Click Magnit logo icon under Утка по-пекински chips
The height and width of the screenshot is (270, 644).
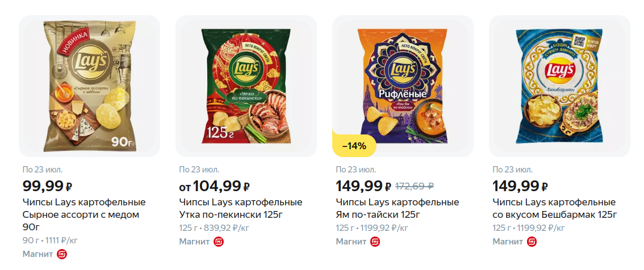coord(219,242)
